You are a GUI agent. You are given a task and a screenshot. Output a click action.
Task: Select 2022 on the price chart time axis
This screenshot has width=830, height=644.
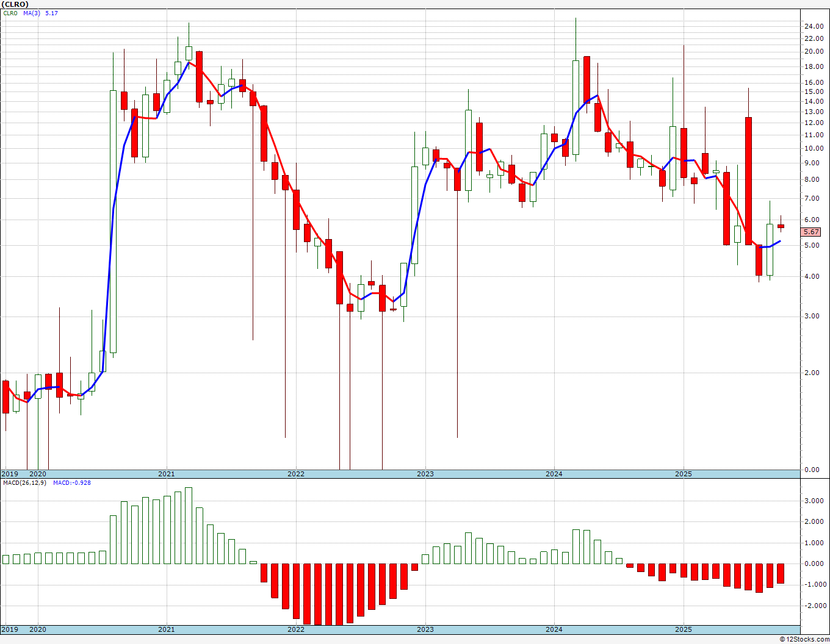[x=296, y=474]
